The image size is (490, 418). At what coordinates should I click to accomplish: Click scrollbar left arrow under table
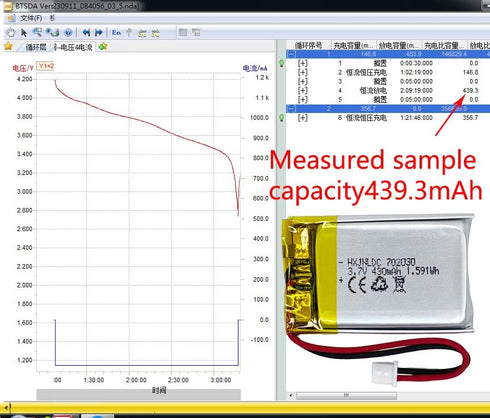coord(291,395)
